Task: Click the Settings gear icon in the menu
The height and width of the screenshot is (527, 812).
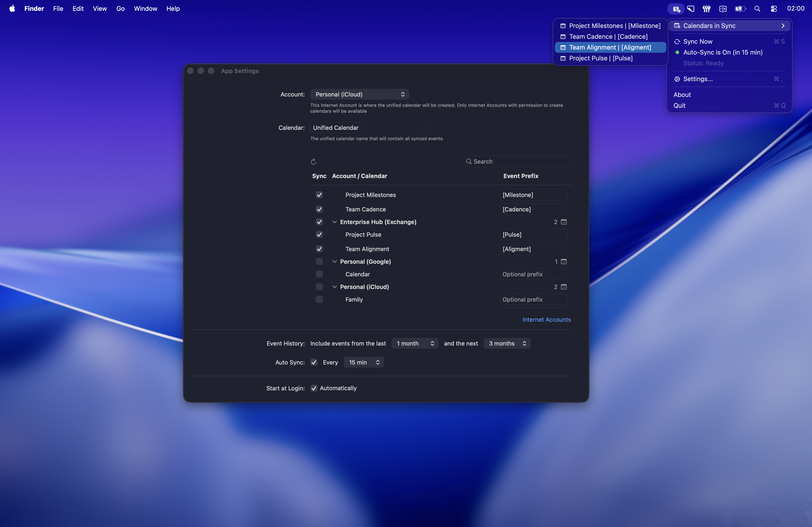Action: pos(677,79)
